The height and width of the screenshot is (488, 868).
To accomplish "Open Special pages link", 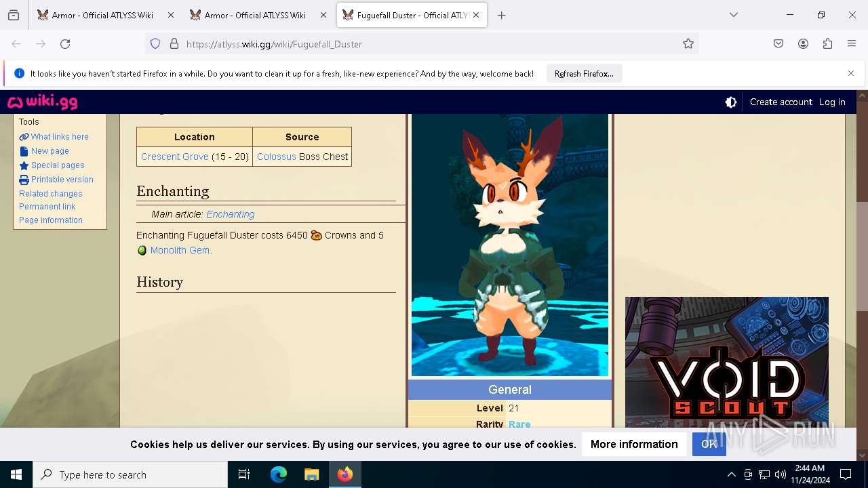I will click(58, 165).
